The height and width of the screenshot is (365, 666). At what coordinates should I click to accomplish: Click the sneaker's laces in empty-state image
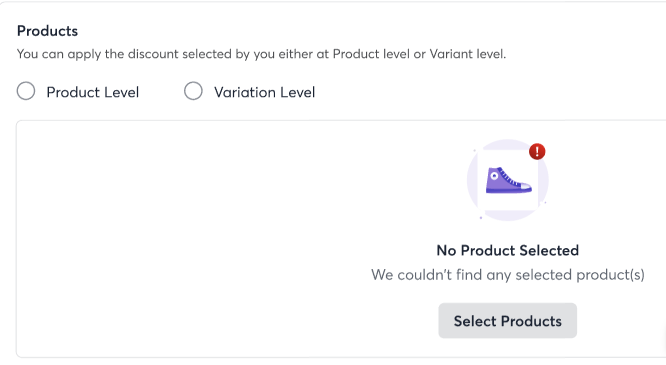pos(509,177)
